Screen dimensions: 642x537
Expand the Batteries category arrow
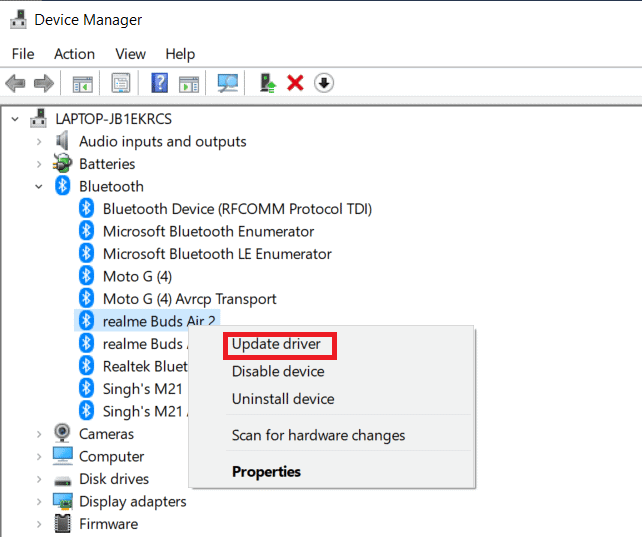click(39, 164)
